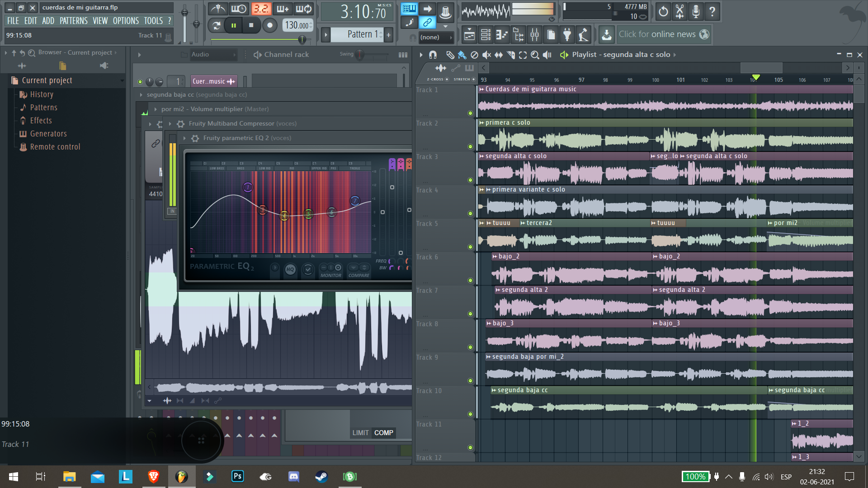Mute the Cuer..music channel green LED

coord(140,82)
